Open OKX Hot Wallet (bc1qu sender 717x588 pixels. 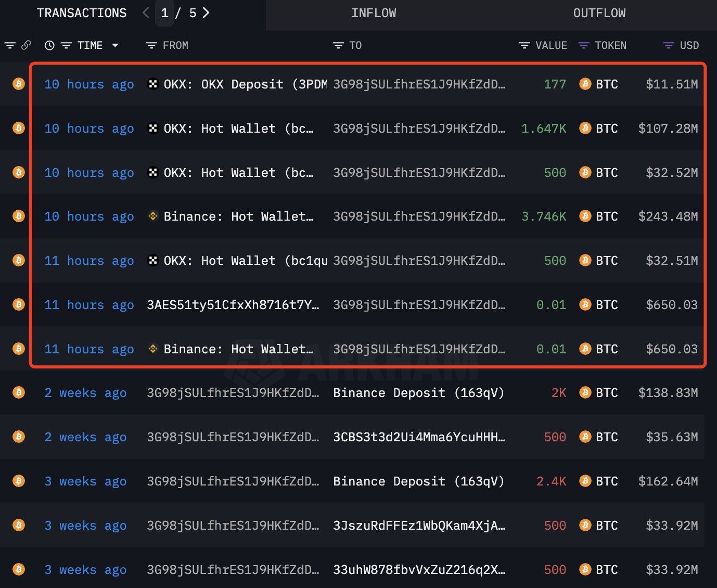click(x=245, y=261)
